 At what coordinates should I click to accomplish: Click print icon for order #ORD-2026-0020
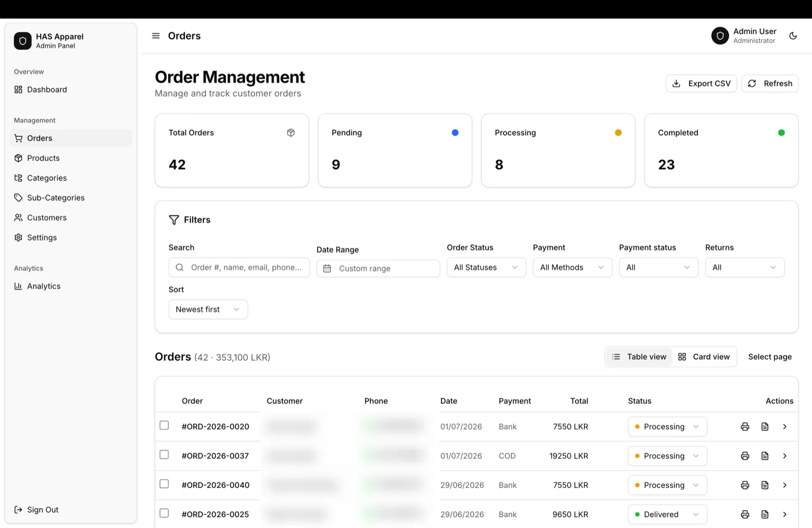point(745,427)
